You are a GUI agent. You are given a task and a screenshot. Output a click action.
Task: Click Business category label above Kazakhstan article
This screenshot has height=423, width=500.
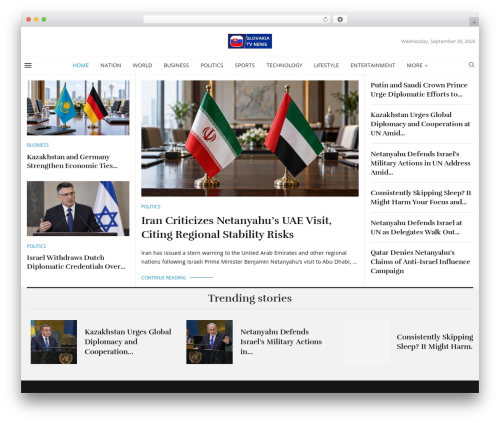[x=38, y=145]
